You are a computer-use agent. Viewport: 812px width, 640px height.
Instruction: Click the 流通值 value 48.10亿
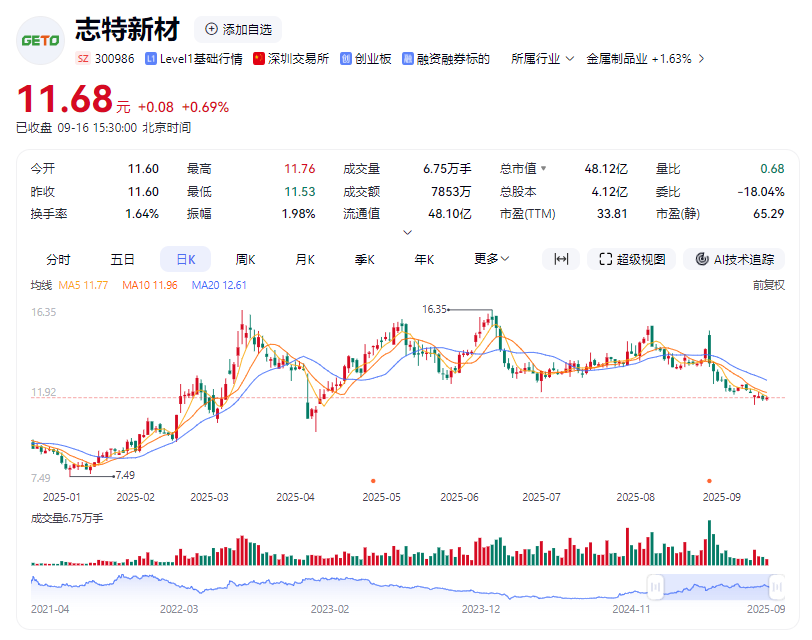(450, 214)
